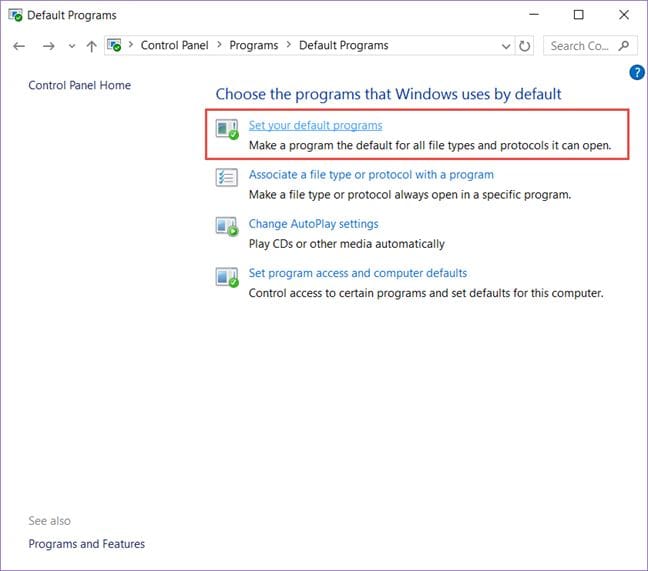Select Programs in the breadcrumb path

point(254,45)
